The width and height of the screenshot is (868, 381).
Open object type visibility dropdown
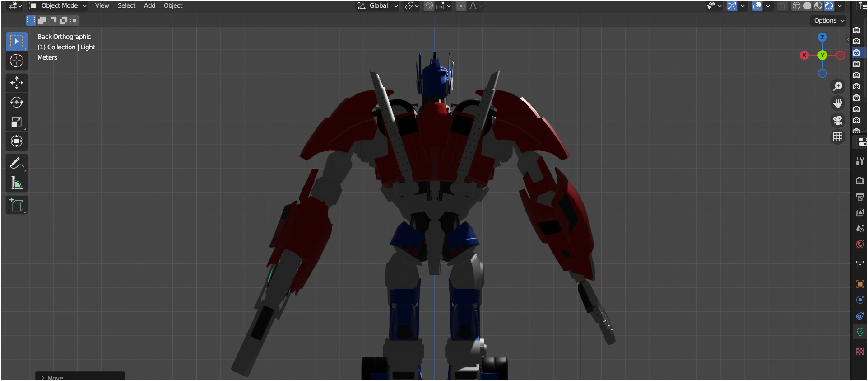click(x=714, y=6)
